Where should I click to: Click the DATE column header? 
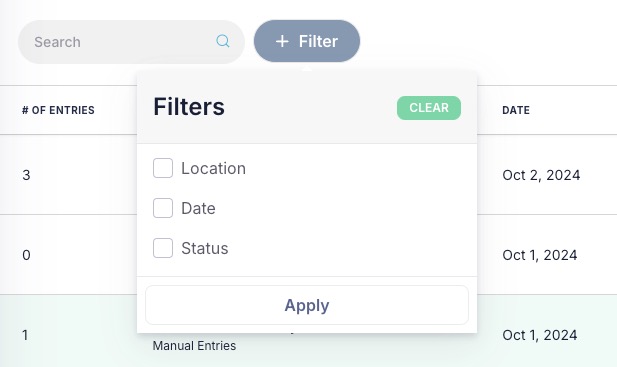(x=516, y=110)
